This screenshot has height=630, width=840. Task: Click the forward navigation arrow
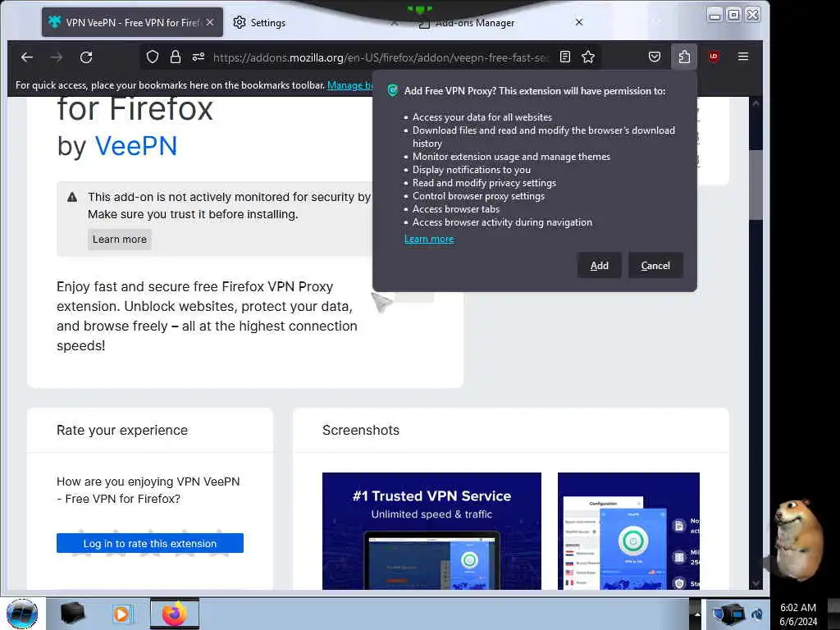click(x=57, y=57)
